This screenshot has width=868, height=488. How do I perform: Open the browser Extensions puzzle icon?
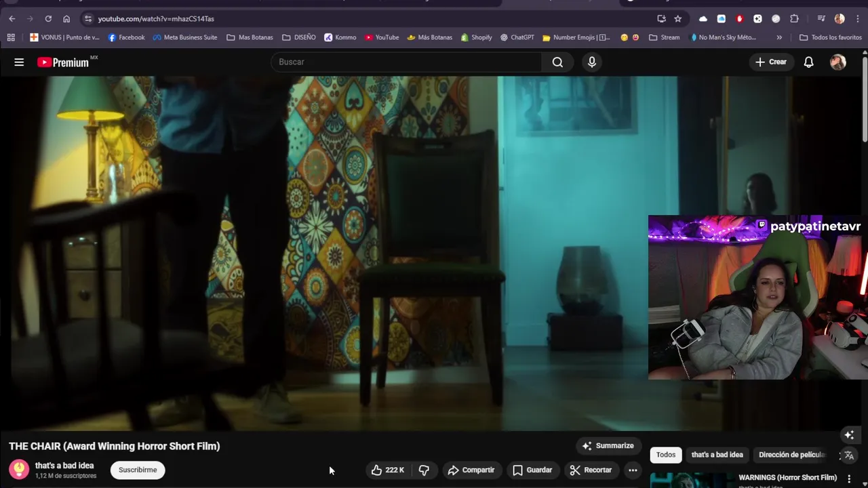coord(794,19)
